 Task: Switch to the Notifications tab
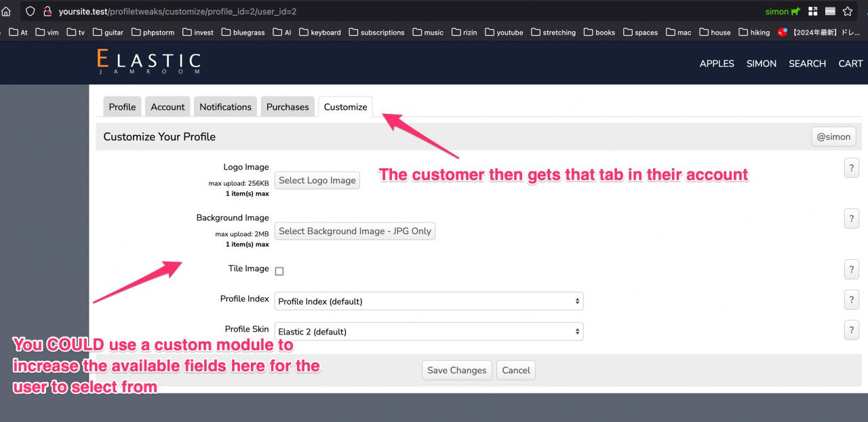coord(225,107)
